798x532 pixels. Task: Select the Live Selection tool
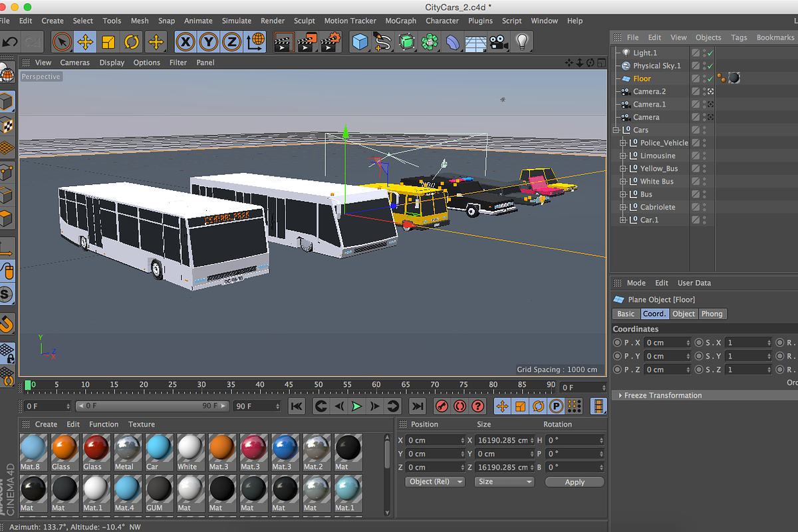(x=62, y=43)
